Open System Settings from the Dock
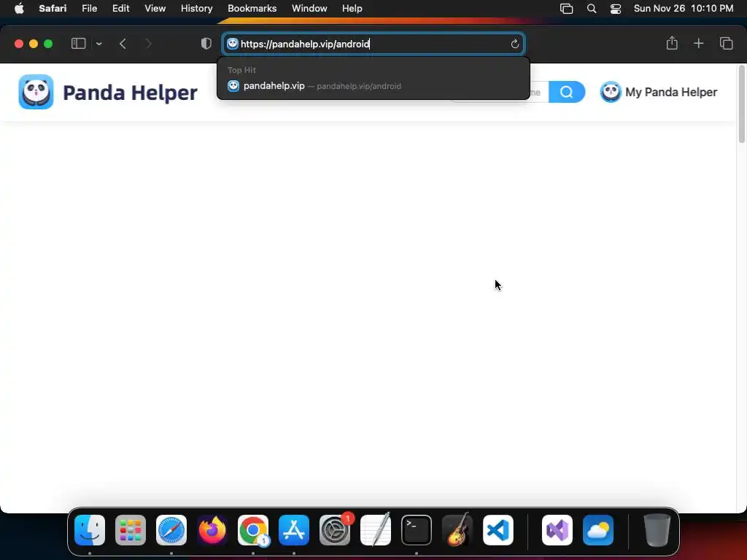This screenshot has height=560, width=747. (x=335, y=530)
